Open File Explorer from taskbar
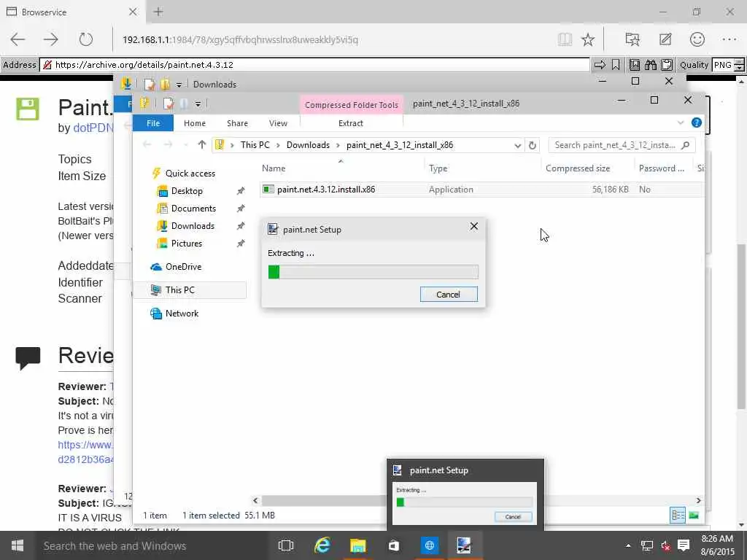 pos(357,545)
